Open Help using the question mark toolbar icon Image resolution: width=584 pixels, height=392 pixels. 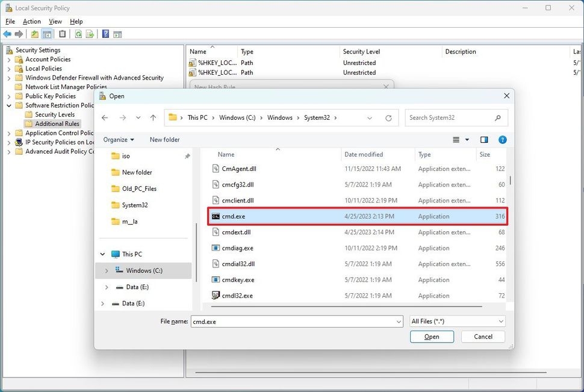click(x=105, y=34)
